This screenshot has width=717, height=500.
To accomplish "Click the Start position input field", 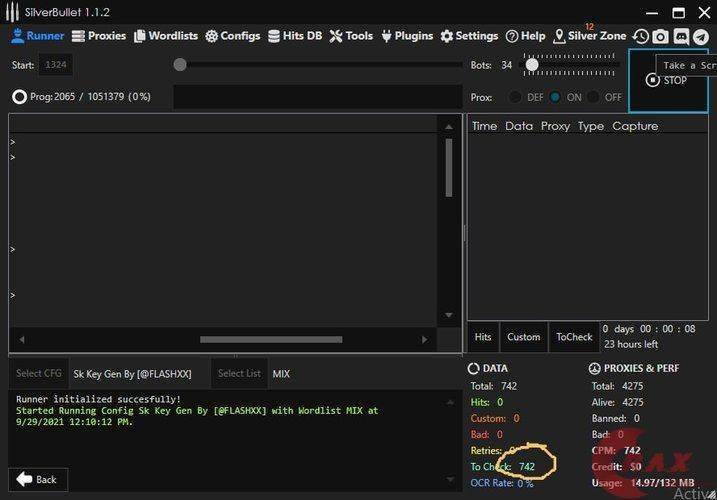I will pyautogui.click(x=56, y=65).
